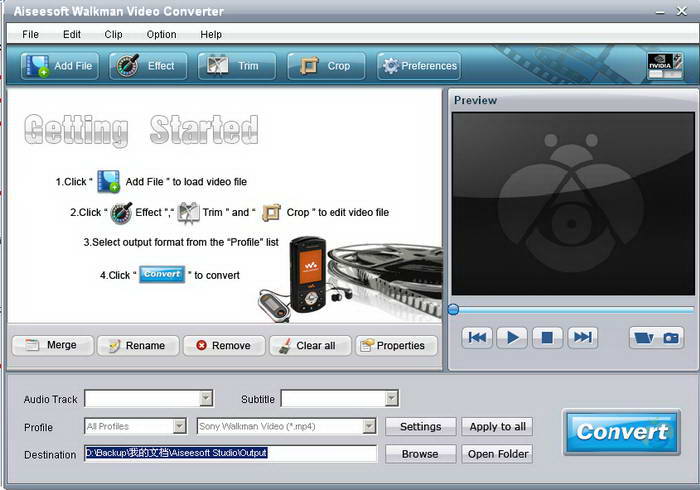Click Open Folder button
The width and height of the screenshot is (700, 490).
coord(497,454)
